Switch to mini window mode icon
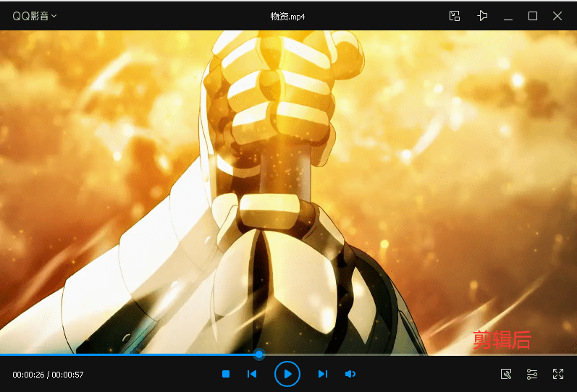Image resolution: width=577 pixels, height=392 pixels. pos(455,16)
